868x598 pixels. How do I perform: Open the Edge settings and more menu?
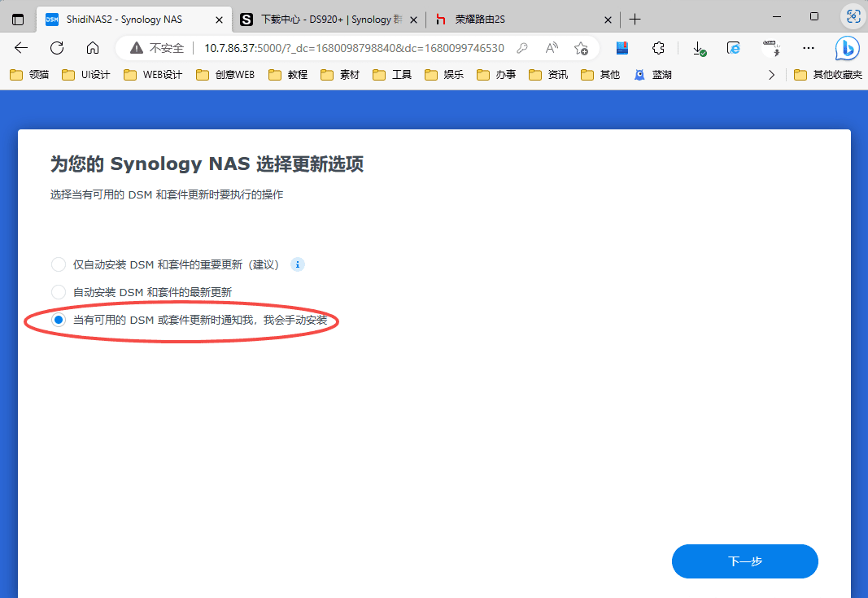click(x=808, y=48)
